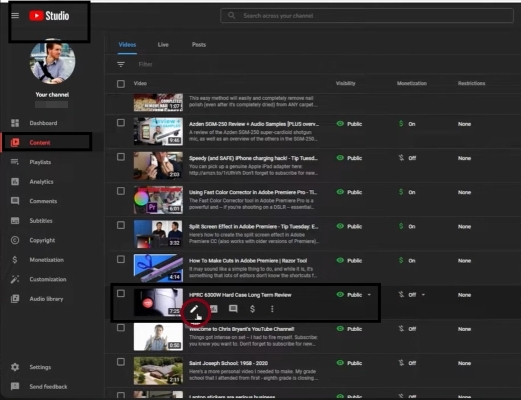The width and height of the screenshot is (521, 400).
Task: Open the Split Screen Effect video thumbnail
Action: coord(158,234)
